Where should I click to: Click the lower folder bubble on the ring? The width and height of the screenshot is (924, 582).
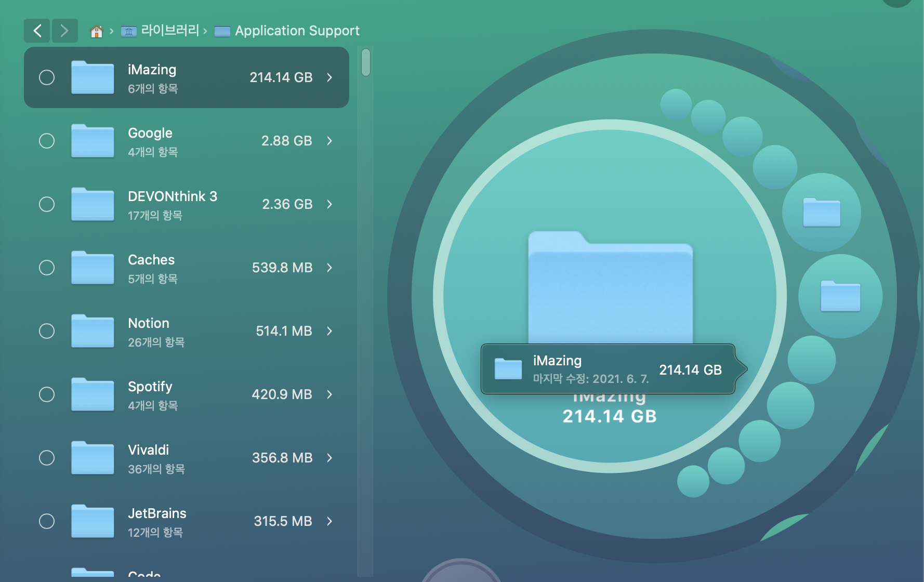click(840, 296)
